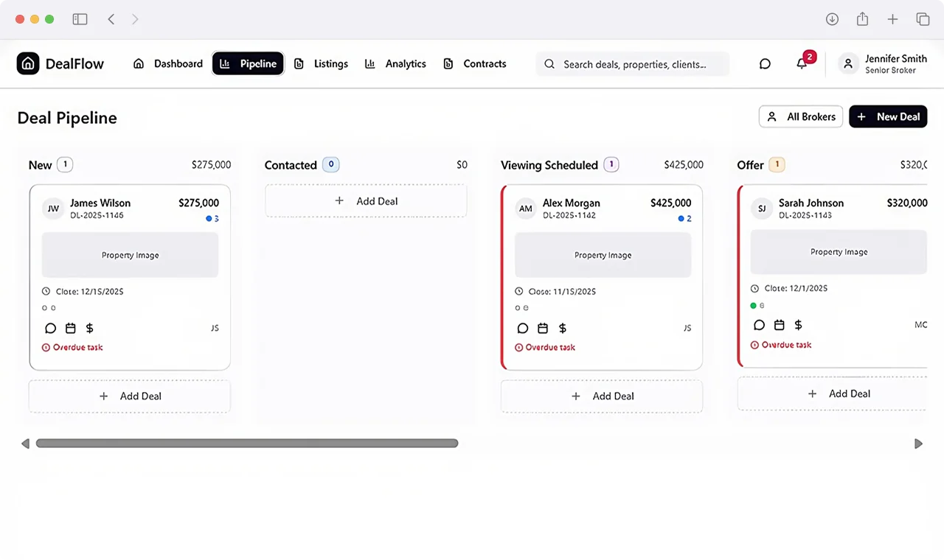
Task: Open the Contracts nav item
Action: [x=474, y=63]
